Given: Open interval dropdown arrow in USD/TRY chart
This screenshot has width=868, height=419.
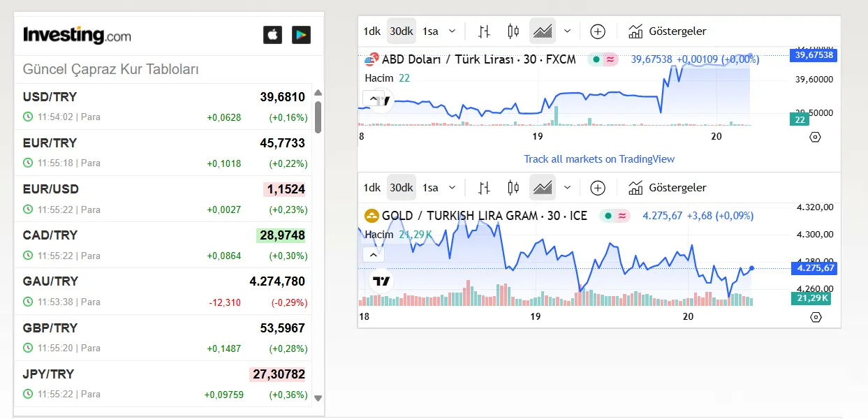Looking at the screenshot, I should (452, 31).
